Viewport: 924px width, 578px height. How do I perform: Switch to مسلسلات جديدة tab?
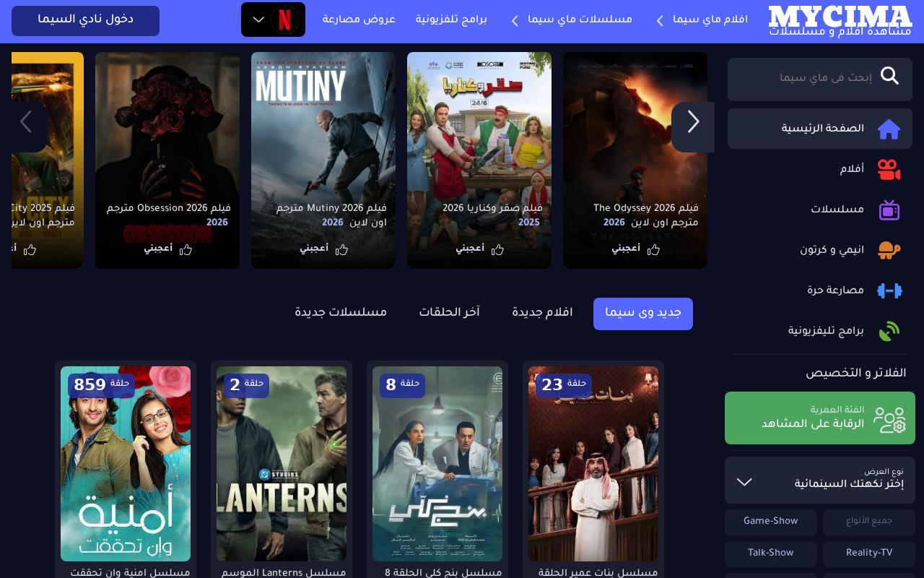pyautogui.click(x=341, y=314)
